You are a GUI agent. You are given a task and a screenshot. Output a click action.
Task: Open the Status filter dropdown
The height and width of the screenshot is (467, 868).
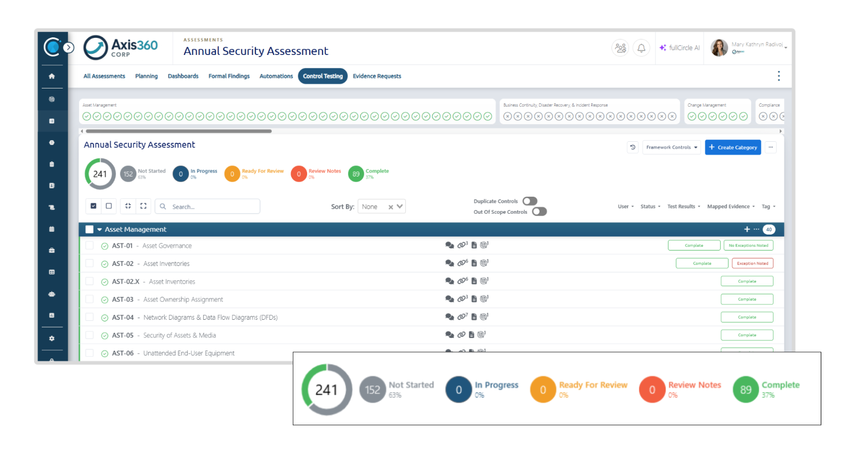(x=650, y=207)
